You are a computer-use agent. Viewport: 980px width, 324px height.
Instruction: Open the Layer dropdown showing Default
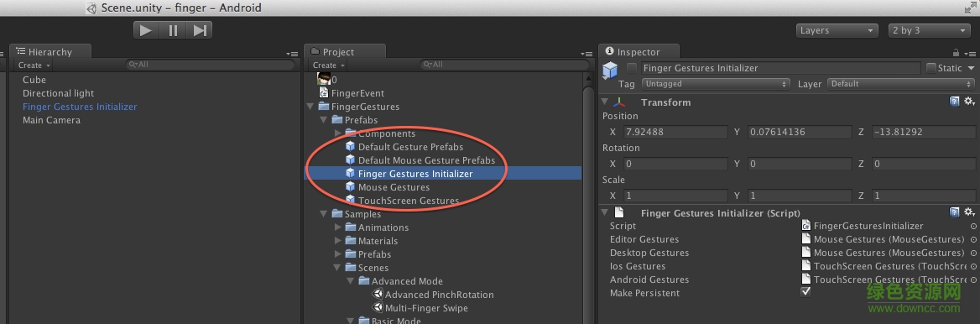901,84
